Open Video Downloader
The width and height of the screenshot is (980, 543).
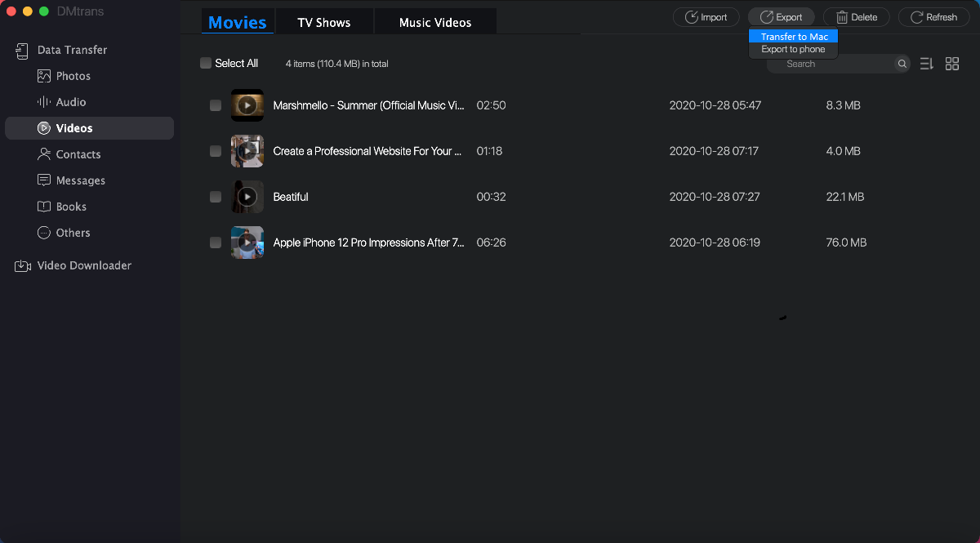point(83,265)
